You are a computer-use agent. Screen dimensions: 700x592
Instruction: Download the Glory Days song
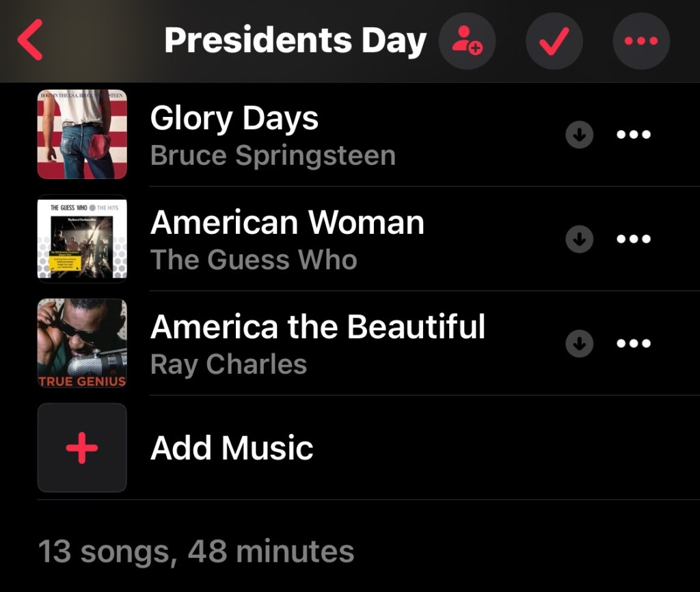pyautogui.click(x=579, y=135)
